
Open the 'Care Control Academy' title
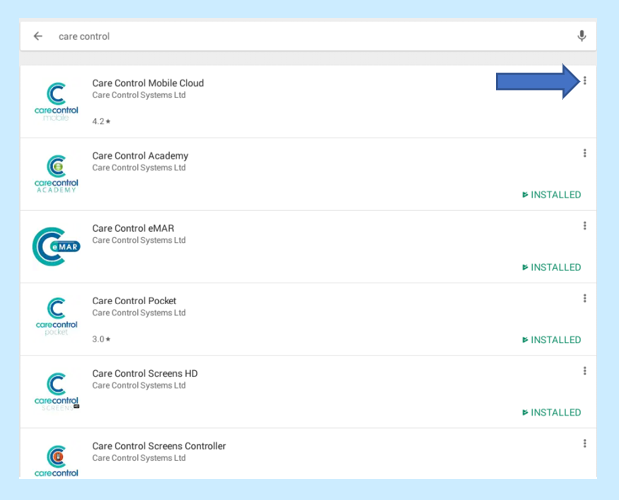(x=140, y=156)
